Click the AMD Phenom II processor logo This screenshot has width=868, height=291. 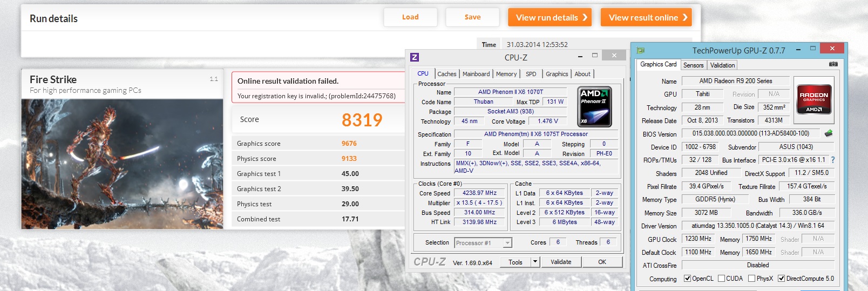594,106
